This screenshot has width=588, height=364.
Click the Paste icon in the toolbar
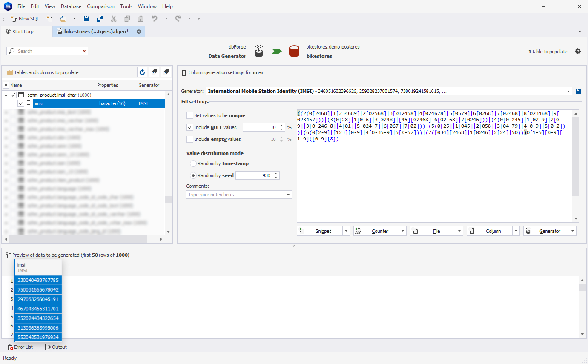[x=140, y=19]
